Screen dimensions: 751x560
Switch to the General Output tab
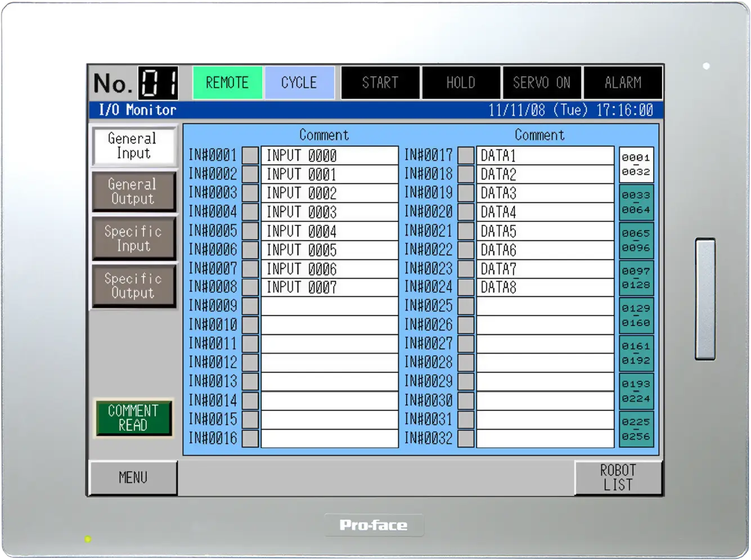pyautogui.click(x=133, y=192)
